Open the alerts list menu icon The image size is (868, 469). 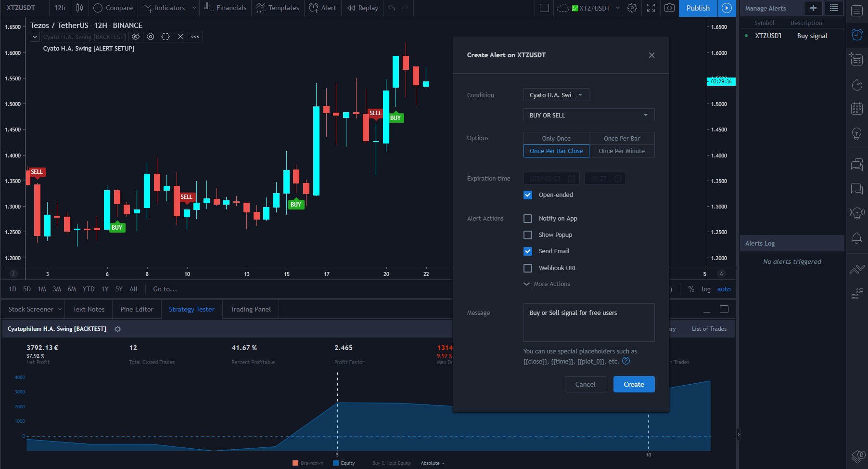(x=834, y=8)
